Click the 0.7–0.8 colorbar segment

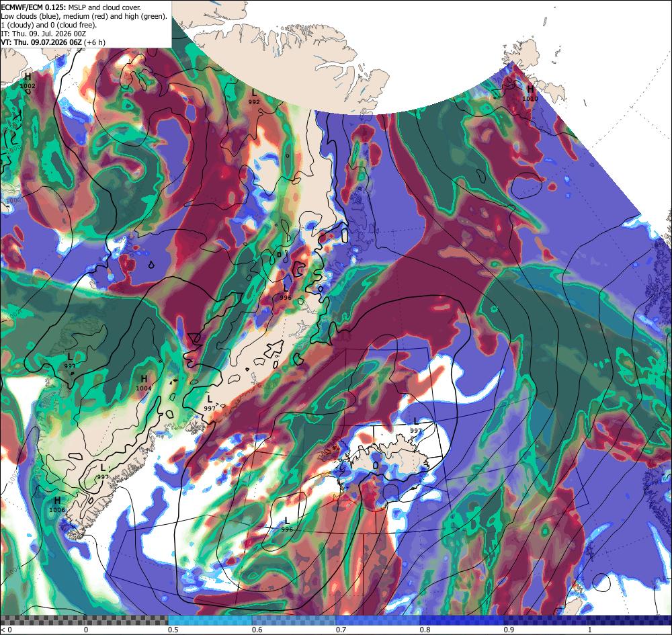point(378,620)
